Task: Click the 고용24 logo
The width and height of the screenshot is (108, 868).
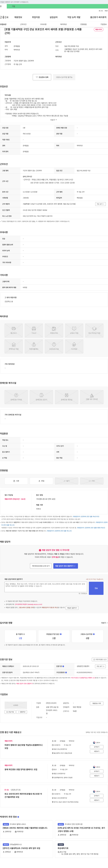Action: point(4,17)
